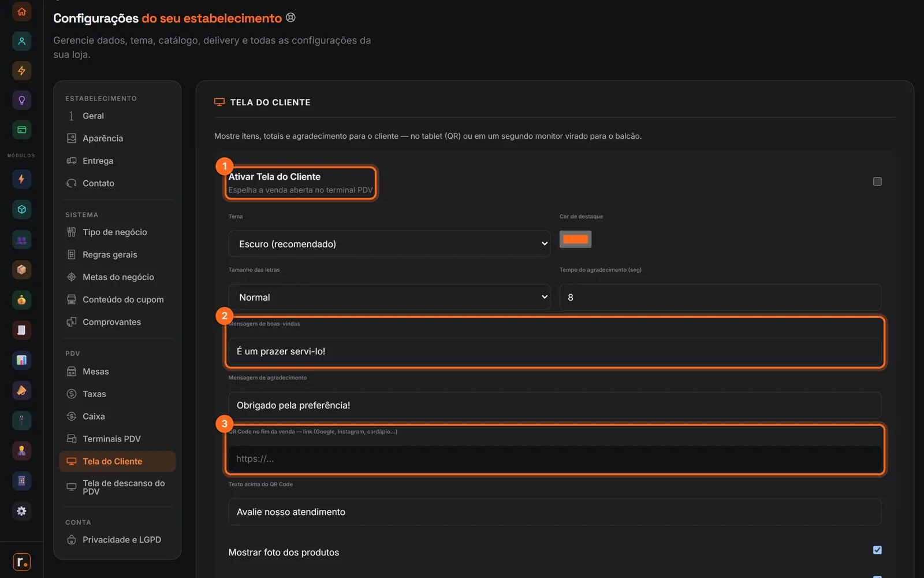Screen dimensions: 924x578
Task: Open the calculator keypad module icon
Action: pyautogui.click(x=21, y=481)
